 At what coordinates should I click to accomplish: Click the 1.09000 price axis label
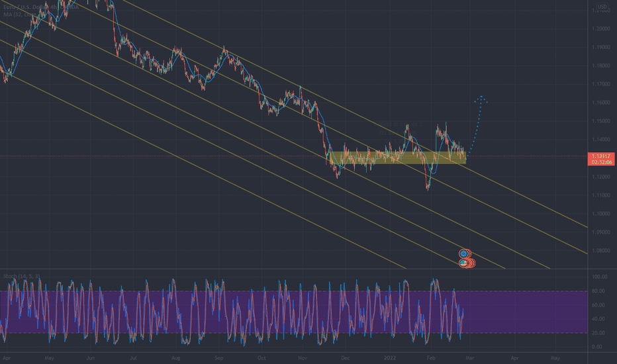(601, 232)
